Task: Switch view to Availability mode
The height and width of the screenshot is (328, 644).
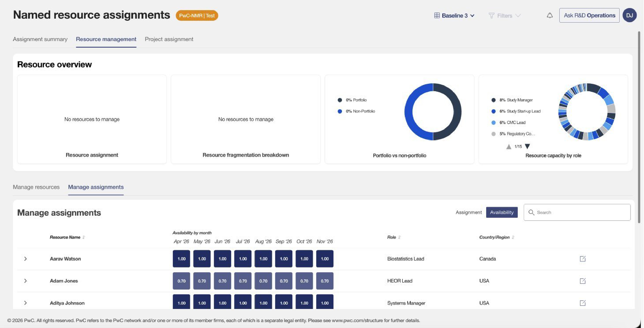Action: 501,212
